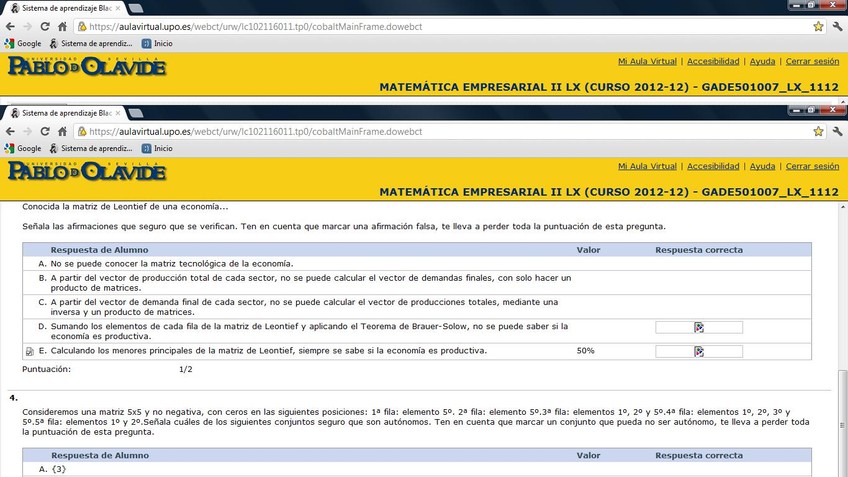848x477 pixels.
Task: Click the back arrow in the upper browser toolbar
Action: [11, 27]
